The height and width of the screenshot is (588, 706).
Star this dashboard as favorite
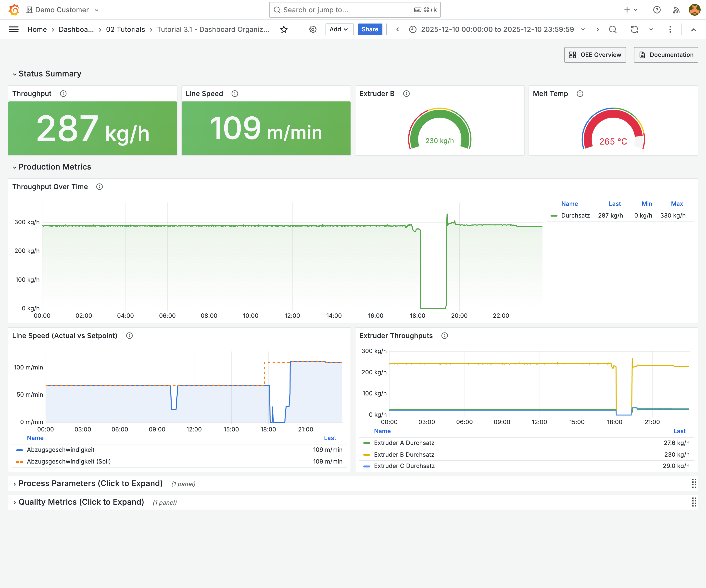(x=284, y=30)
